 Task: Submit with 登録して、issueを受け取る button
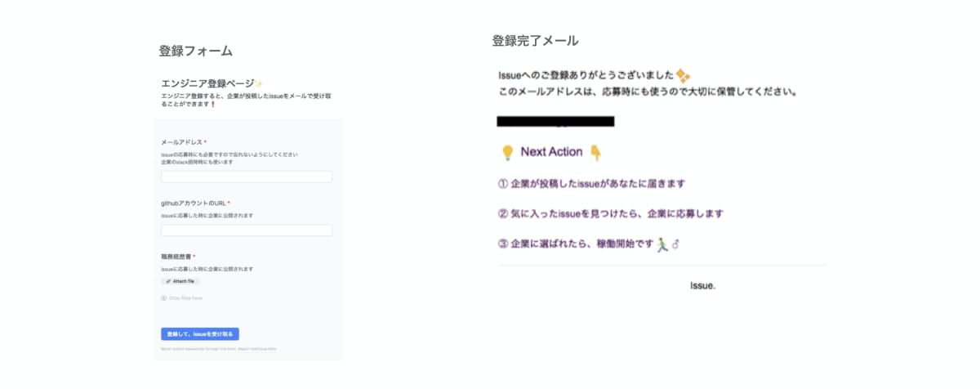(x=200, y=334)
